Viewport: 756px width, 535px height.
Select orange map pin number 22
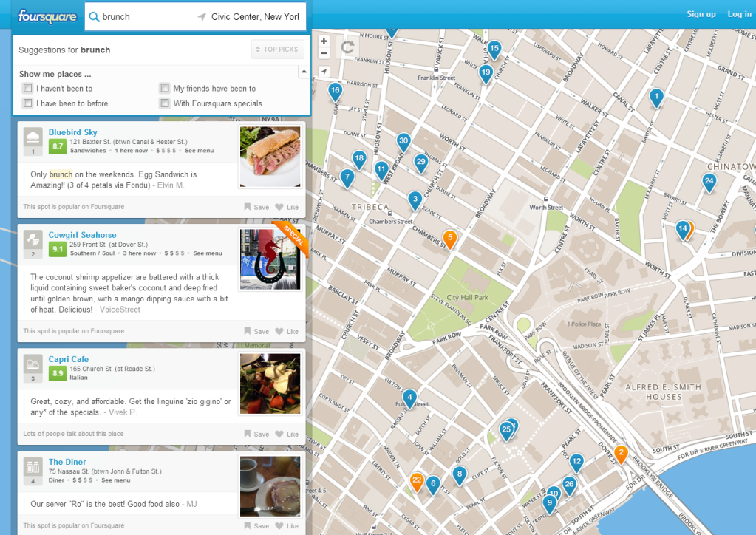(417, 482)
